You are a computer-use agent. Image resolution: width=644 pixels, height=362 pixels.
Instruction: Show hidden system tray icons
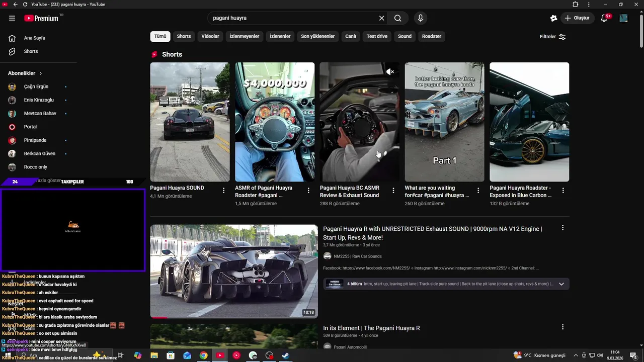tap(576, 355)
